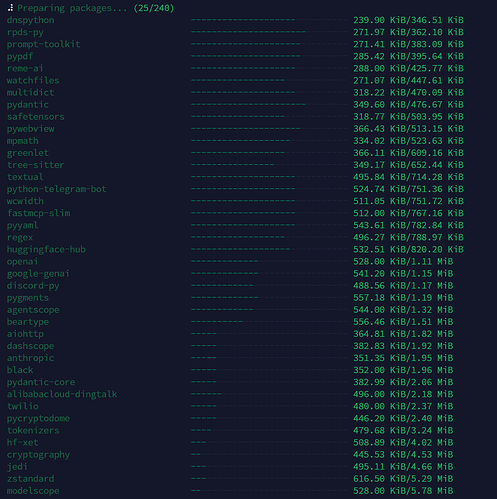Viewport: 497px width, 499px height.
Task: Click size value '532.51 KiB/820.20 KiB'
Action: coord(408,249)
